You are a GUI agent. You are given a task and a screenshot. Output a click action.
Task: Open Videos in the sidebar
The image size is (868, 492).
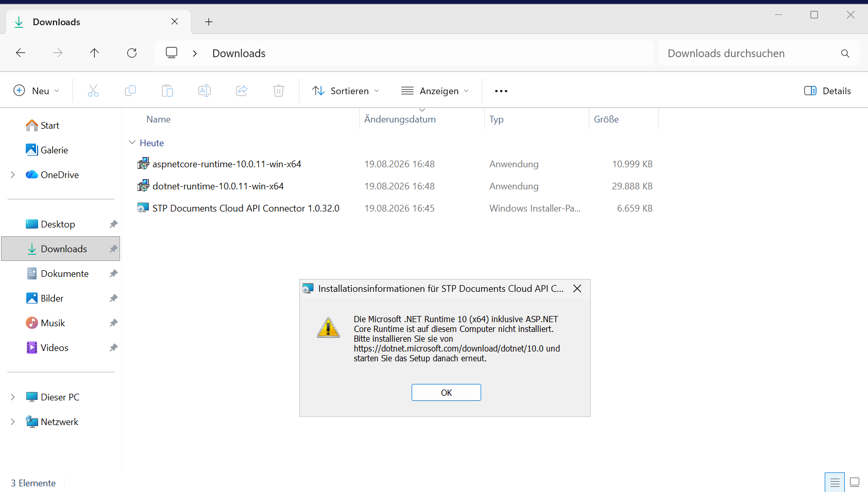(47, 348)
